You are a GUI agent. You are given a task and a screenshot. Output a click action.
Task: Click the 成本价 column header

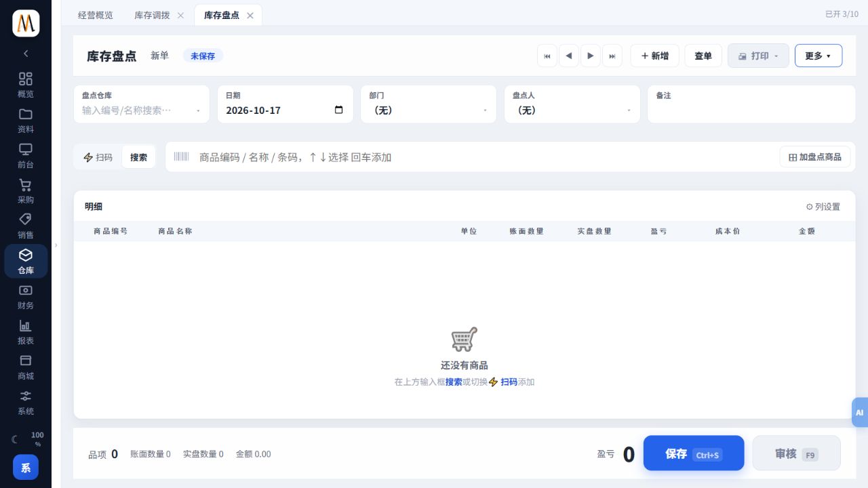click(x=728, y=231)
